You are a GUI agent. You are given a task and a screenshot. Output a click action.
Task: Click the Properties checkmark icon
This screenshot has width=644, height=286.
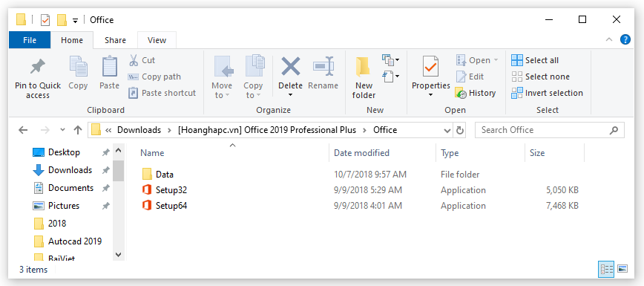point(431,67)
